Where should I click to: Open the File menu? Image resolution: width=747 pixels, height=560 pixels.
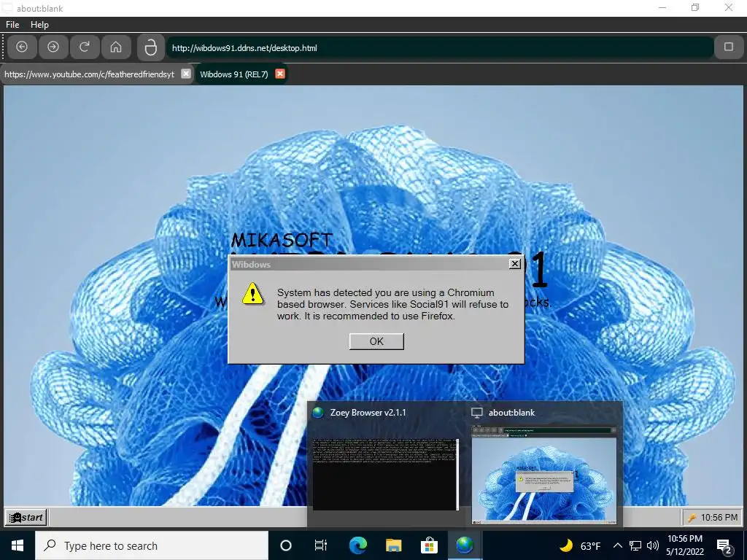(x=12, y=24)
